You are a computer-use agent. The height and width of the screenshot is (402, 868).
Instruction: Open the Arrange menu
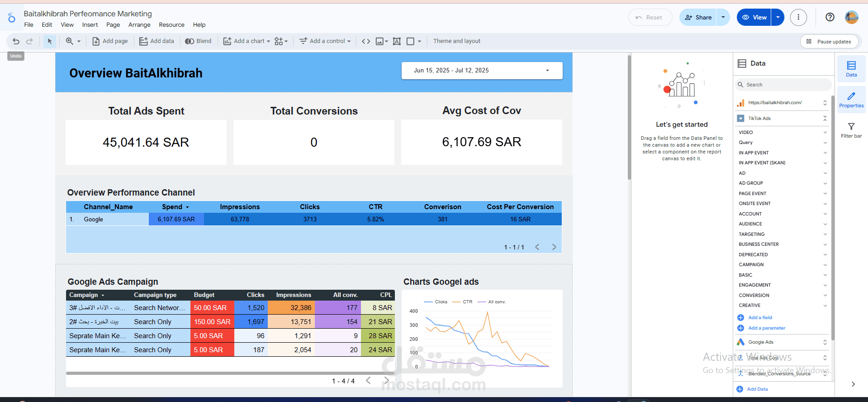(x=139, y=25)
